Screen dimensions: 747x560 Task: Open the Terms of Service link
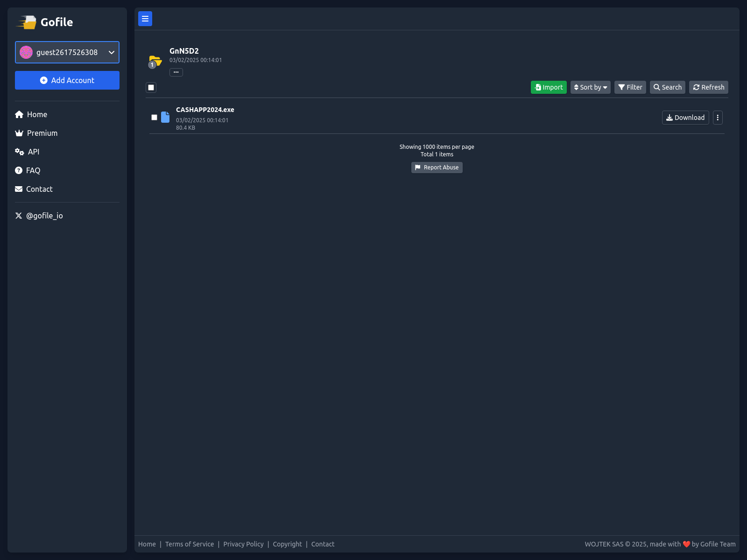click(x=190, y=544)
